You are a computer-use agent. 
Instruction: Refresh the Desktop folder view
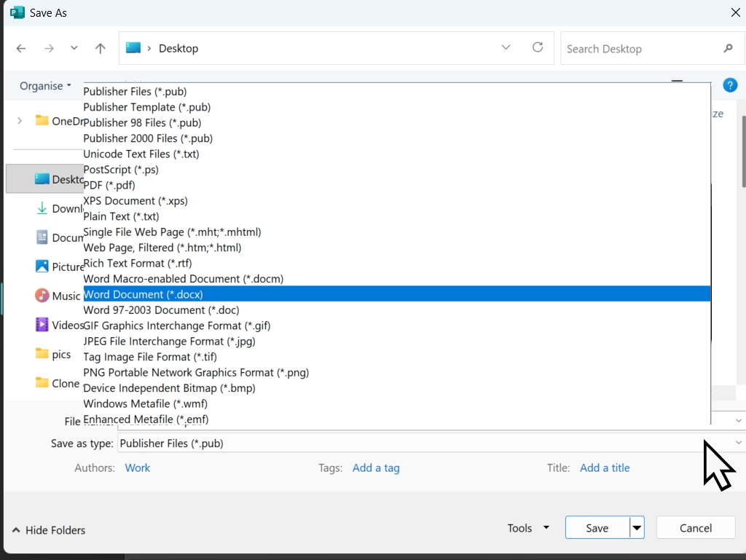(538, 47)
